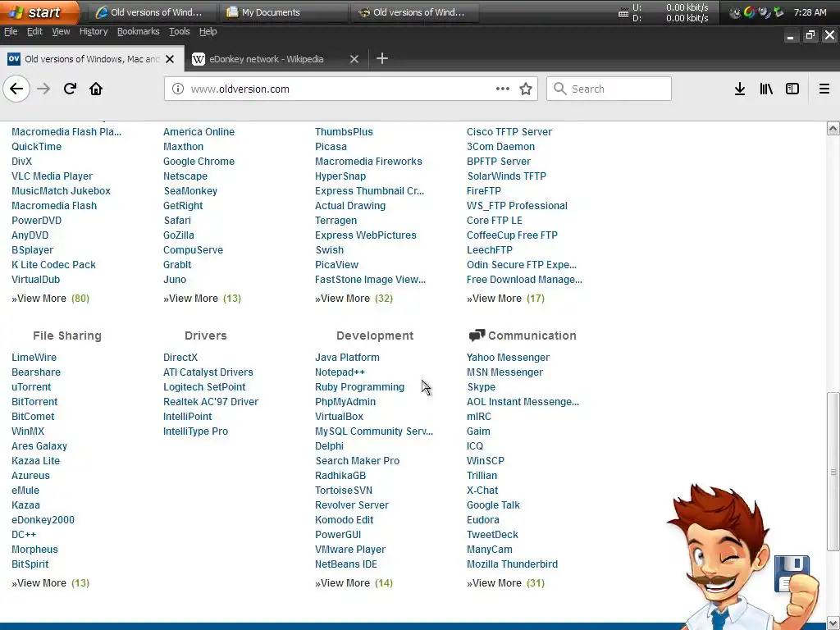This screenshot has width=840, height=630.
Task: Open the library bookshelf icon
Action: pyautogui.click(x=766, y=89)
